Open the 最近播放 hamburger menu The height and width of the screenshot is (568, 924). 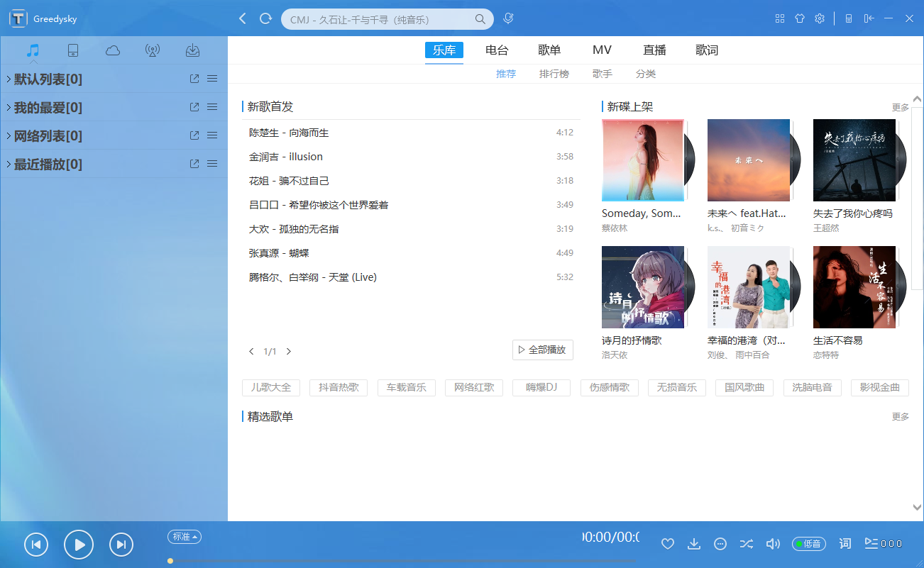(x=212, y=164)
